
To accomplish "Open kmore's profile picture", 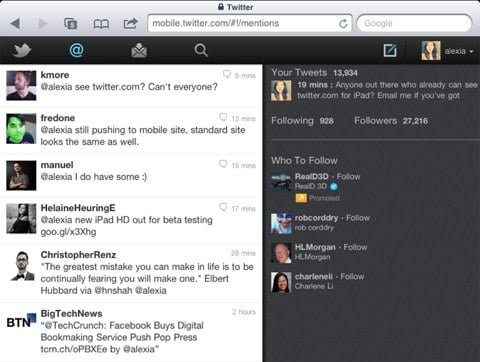I will click(21, 85).
